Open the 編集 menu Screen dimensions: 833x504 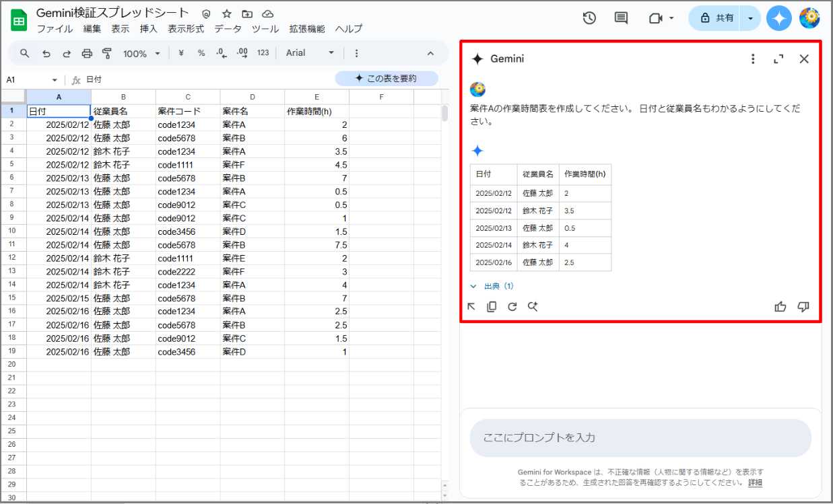click(92, 29)
